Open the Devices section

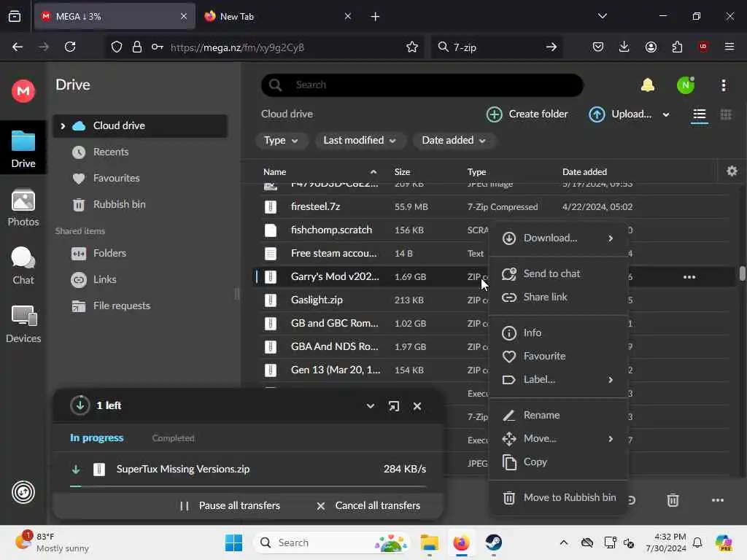click(x=23, y=324)
